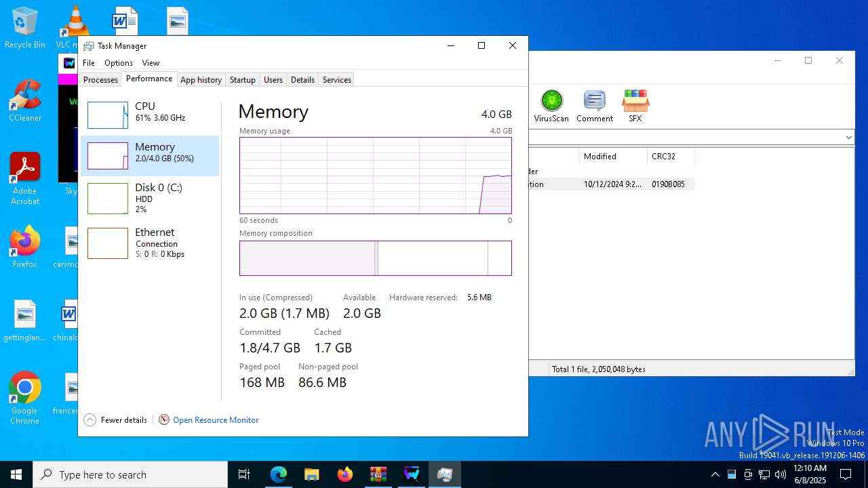Screen dimensions: 868x488
Task: Open the volume control in tray
Action: coord(781,474)
